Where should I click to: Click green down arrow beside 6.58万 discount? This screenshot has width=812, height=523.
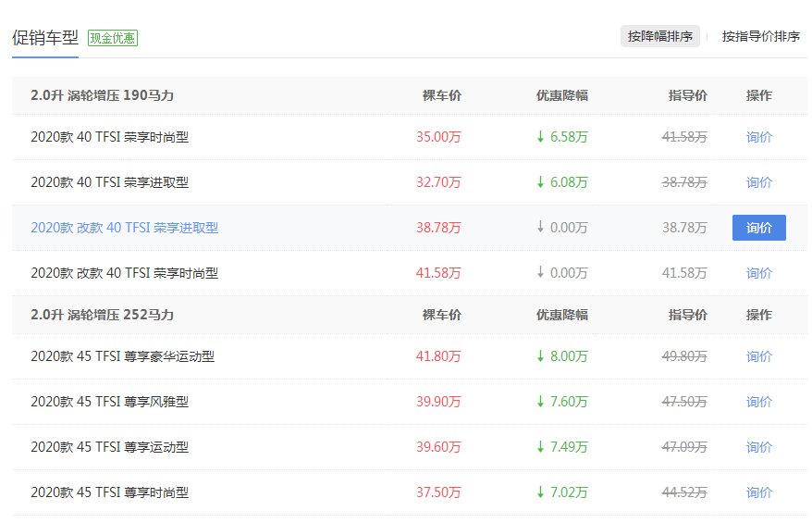coord(540,137)
